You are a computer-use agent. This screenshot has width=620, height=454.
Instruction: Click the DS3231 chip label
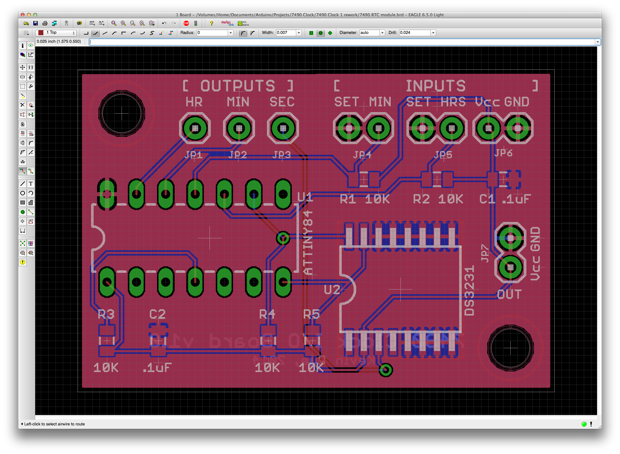pyautogui.click(x=469, y=291)
